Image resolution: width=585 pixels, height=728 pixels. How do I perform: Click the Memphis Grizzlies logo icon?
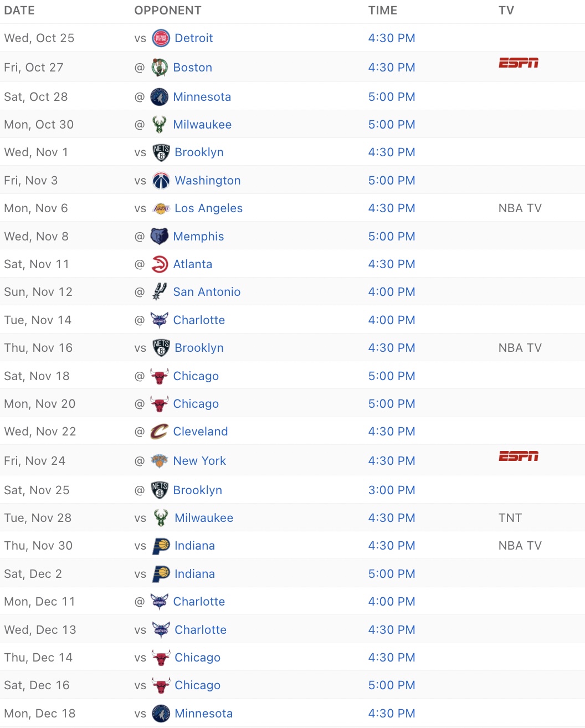[160, 237]
